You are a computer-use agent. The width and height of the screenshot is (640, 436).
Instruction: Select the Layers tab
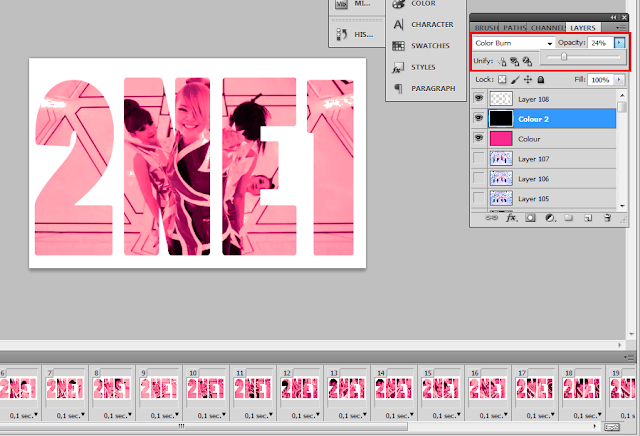583,28
